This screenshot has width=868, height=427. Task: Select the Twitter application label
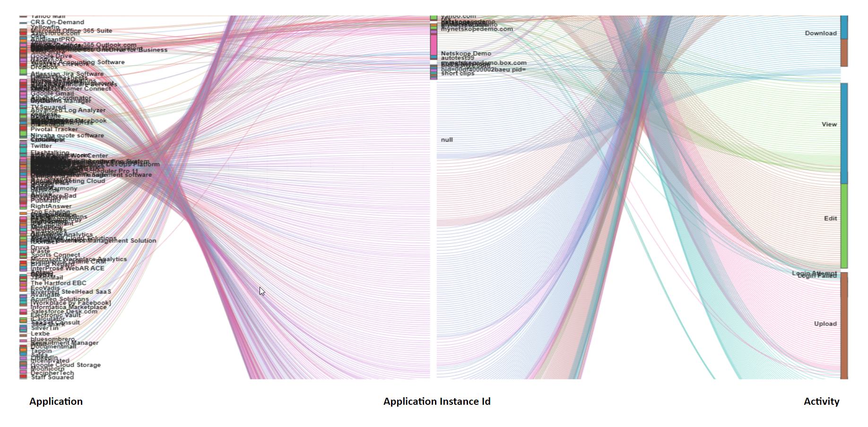pos(41,146)
